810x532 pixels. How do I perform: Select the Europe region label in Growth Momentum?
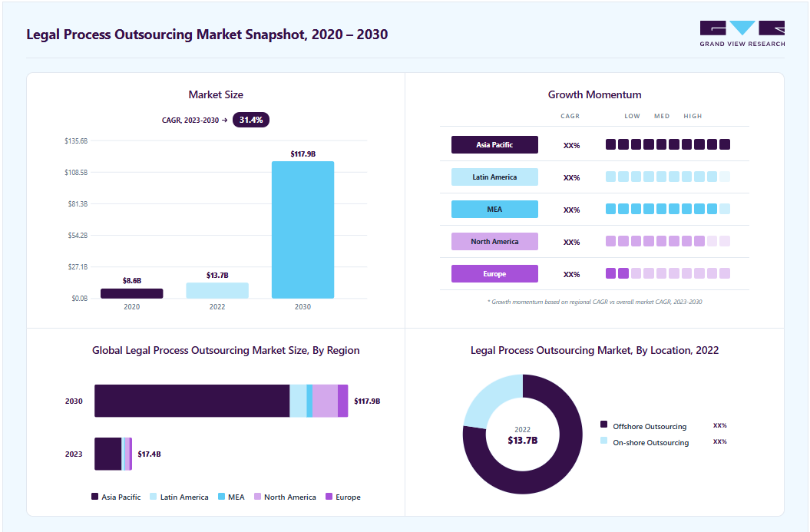tap(494, 274)
